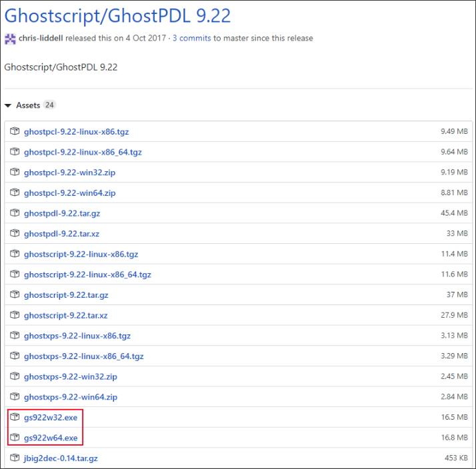Download gs922w64.exe installer
The image size is (476, 469).
[51, 438]
